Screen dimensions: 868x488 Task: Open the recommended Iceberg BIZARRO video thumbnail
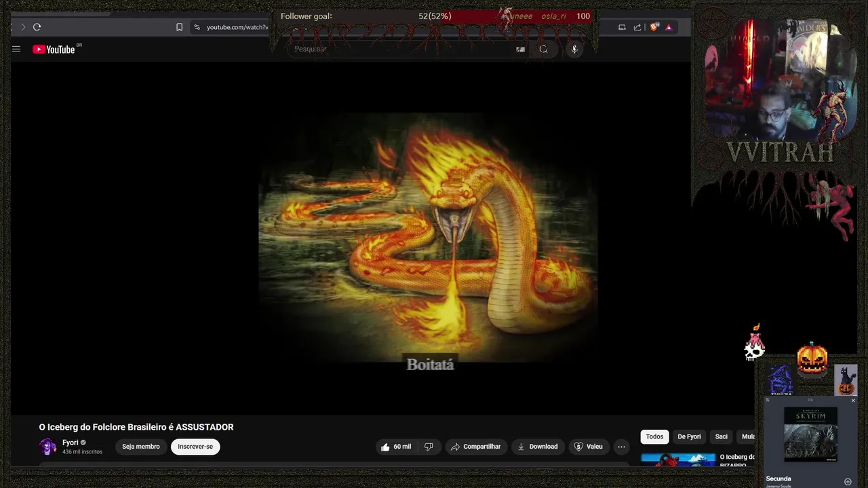point(678,460)
